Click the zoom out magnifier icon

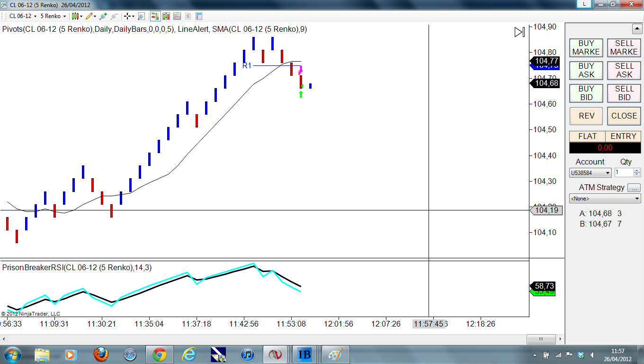click(x=114, y=16)
